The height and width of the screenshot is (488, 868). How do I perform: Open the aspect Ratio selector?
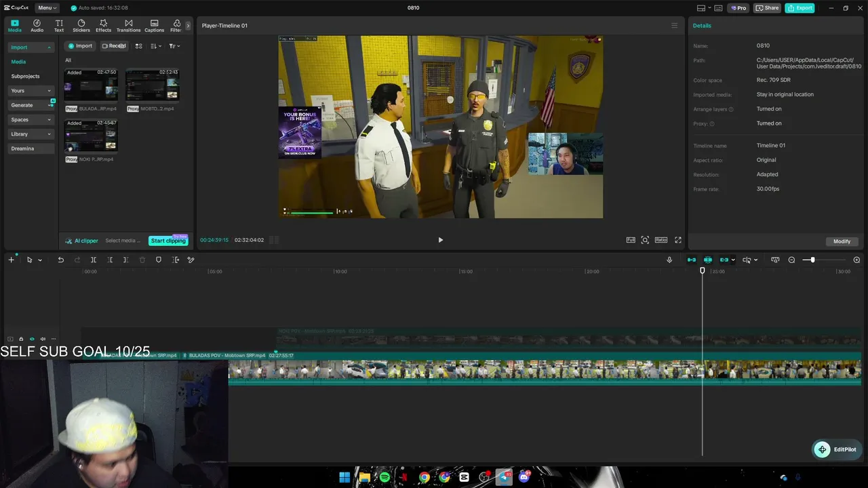click(661, 240)
